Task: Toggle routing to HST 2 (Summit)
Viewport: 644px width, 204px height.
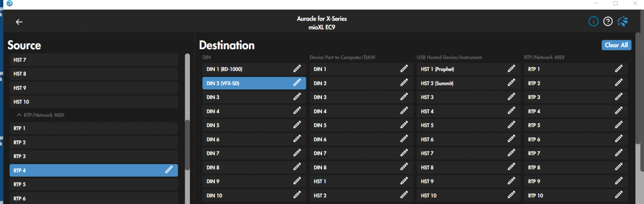Action: pos(469,83)
